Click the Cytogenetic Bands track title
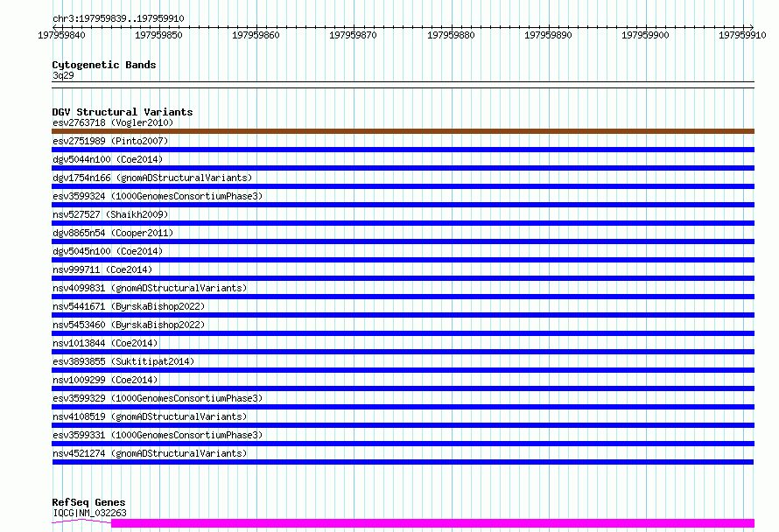 tap(104, 65)
